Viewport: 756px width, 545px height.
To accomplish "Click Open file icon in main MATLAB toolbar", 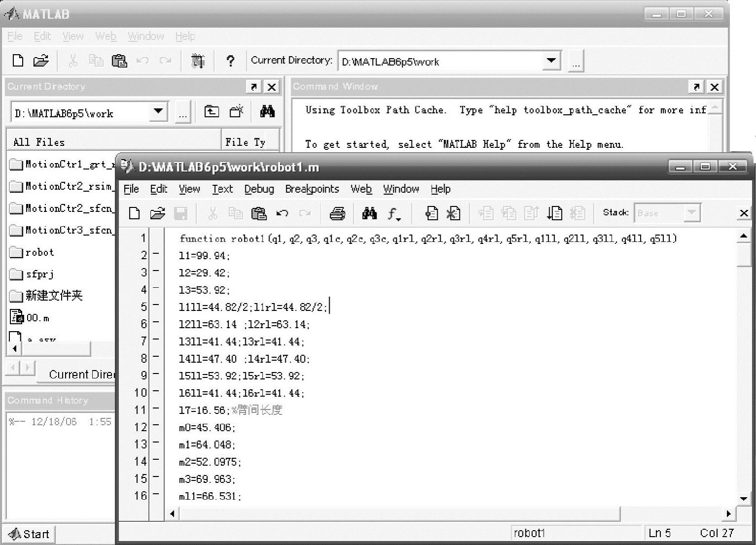I will click(x=41, y=61).
